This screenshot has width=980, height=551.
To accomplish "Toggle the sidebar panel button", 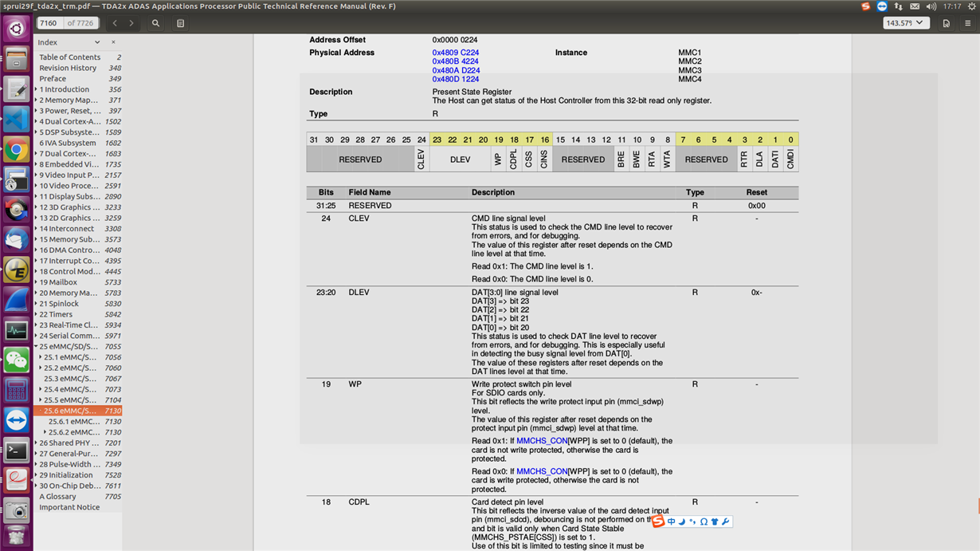I will click(180, 23).
